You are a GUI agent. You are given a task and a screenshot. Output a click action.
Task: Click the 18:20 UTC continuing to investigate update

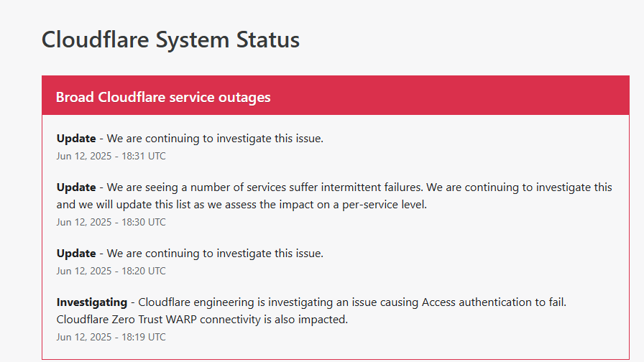(x=190, y=254)
